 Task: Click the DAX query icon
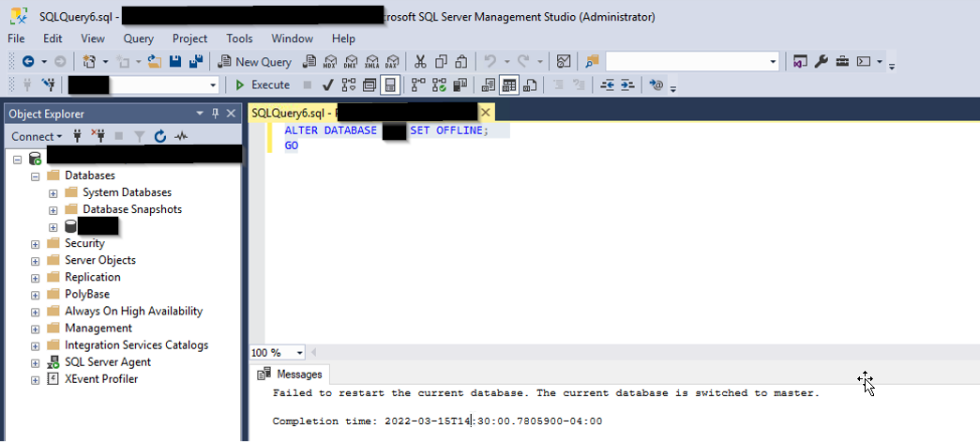click(392, 61)
